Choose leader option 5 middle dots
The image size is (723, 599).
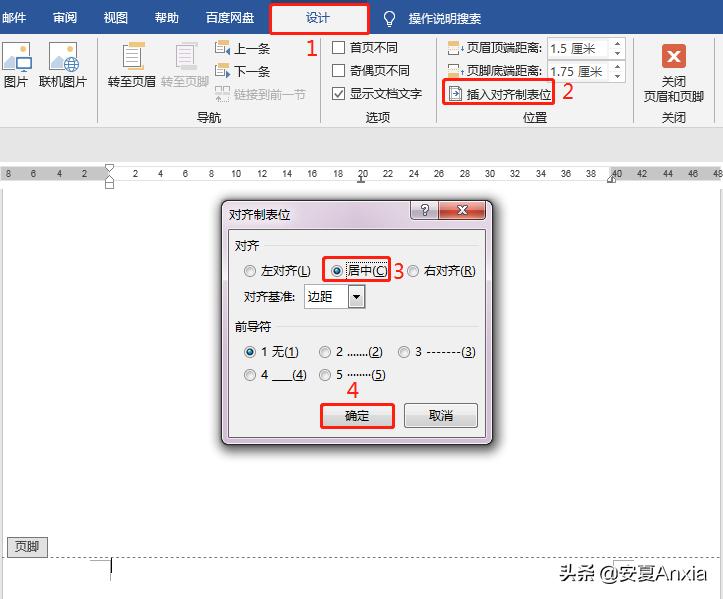point(325,375)
